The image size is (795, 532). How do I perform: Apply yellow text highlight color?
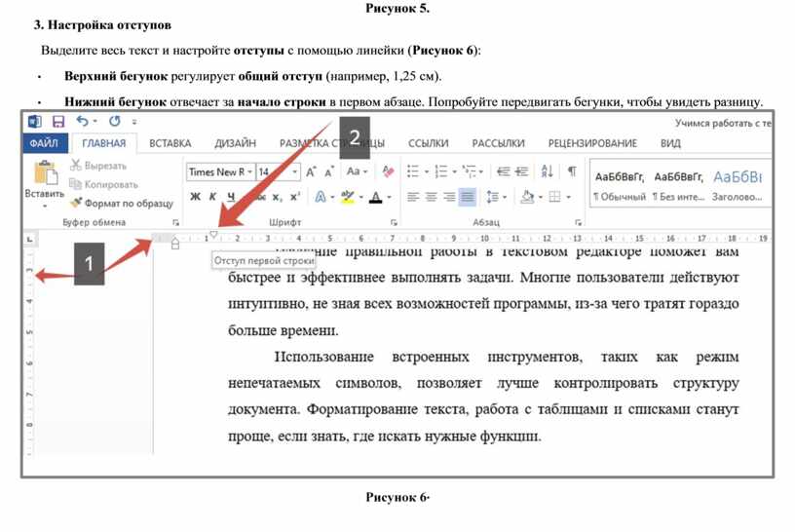tap(347, 197)
